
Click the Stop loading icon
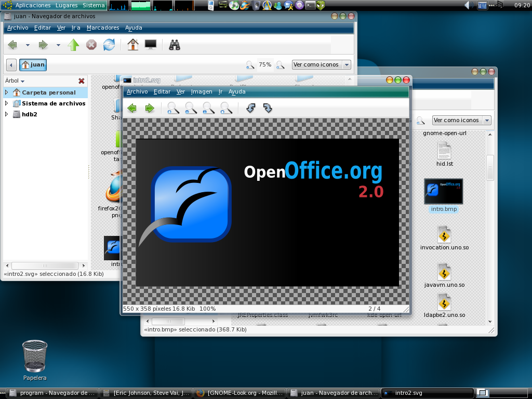(x=91, y=45)
